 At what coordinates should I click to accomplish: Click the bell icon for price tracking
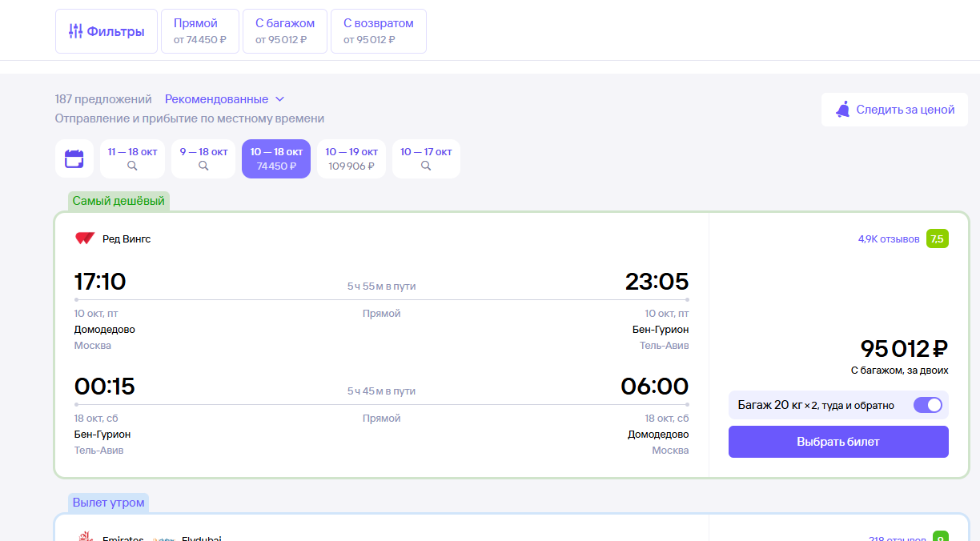[842, 110]
